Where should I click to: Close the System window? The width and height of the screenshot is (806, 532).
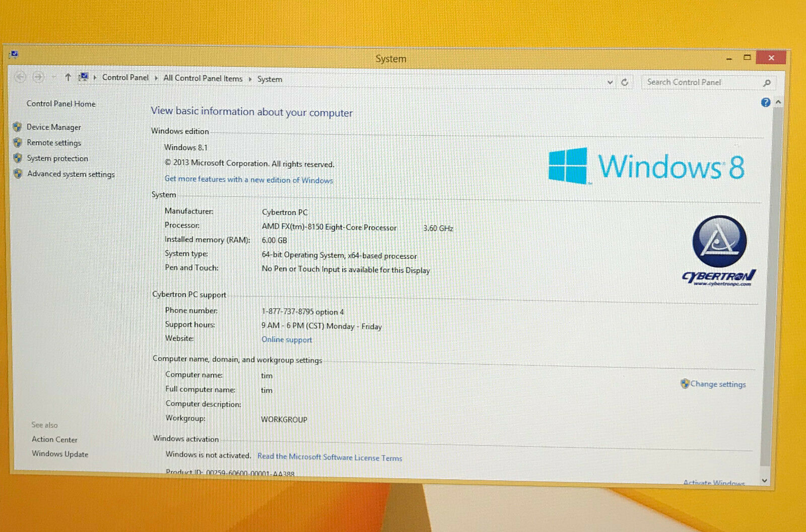[x=771, y=58]
